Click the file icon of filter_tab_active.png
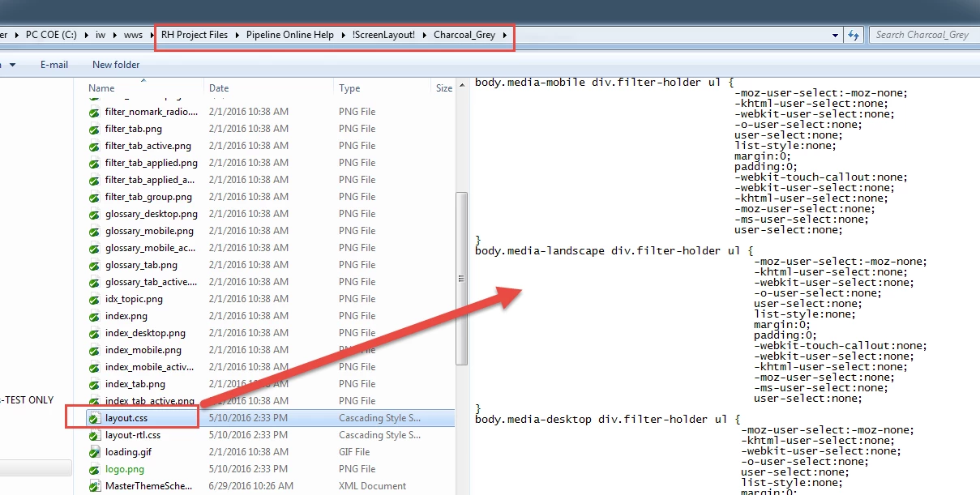This screenshot has width=980, height=495. pos(94,146)
